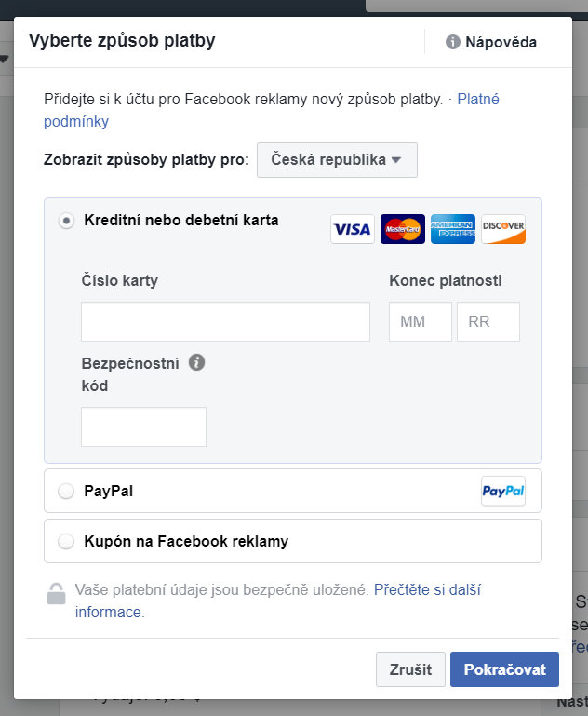Click the Discover card logo
588x716 pixels.
[x=503, y=229]
